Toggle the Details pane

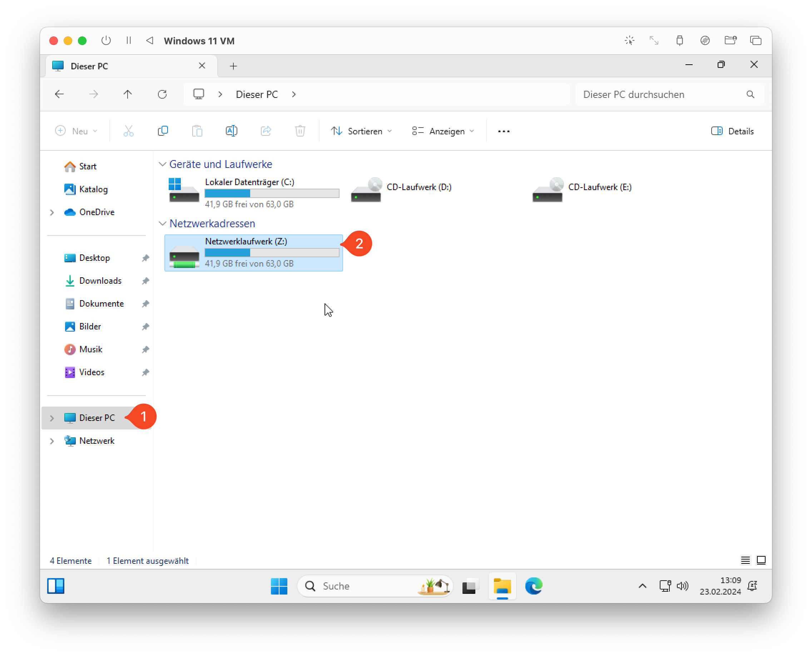tap(732, 131)
